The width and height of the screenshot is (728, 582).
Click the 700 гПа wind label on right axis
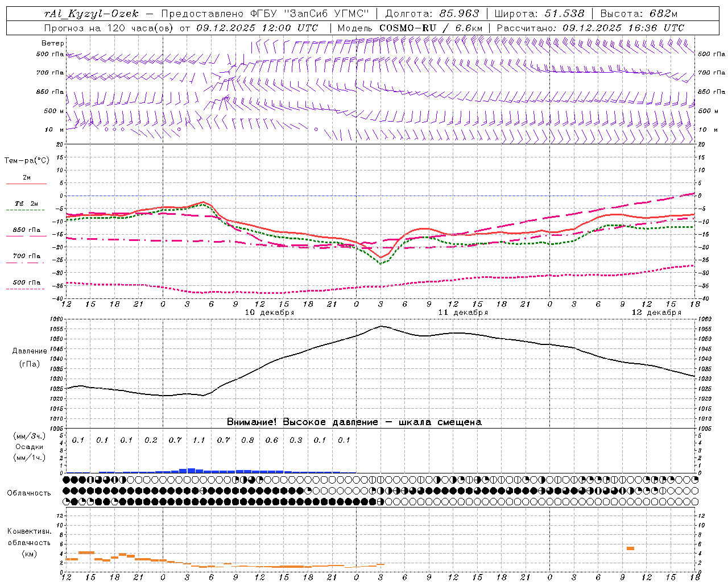pos(712,73)
